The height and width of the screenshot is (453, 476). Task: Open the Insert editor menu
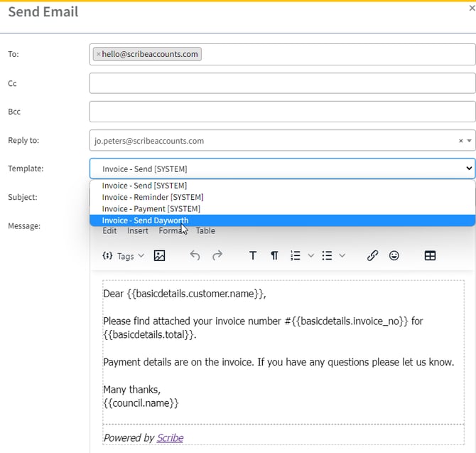tap(138, 231)
